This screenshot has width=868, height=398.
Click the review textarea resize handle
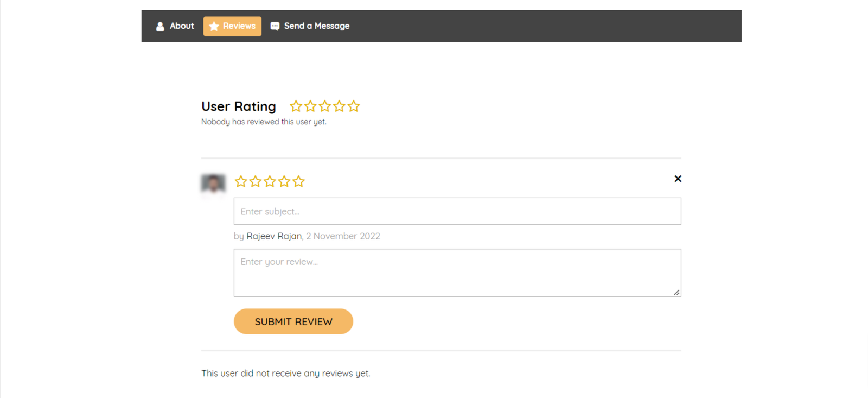[x=676, y=293]
